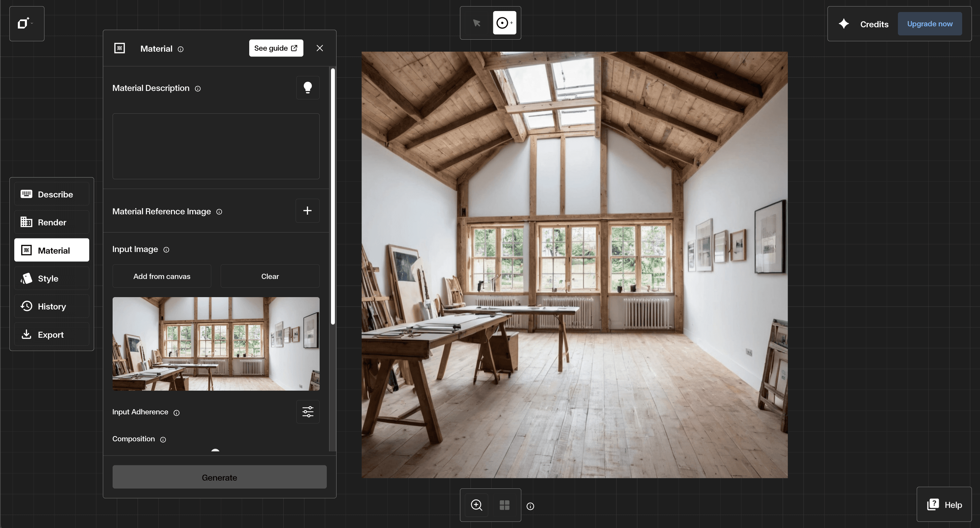Click the info icon next to zoom controls
The image size is (980, 528).
pyautogui.click(x=530, y=506)
